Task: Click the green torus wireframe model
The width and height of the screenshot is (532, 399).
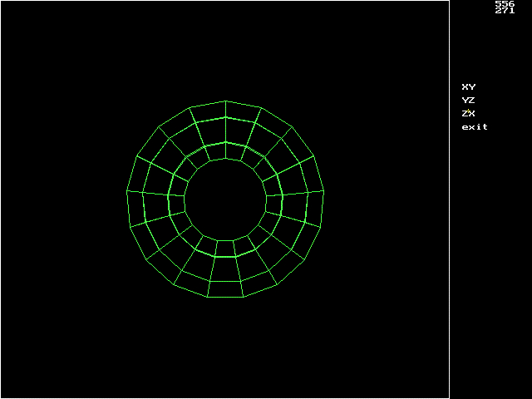Action: [225, 199]
